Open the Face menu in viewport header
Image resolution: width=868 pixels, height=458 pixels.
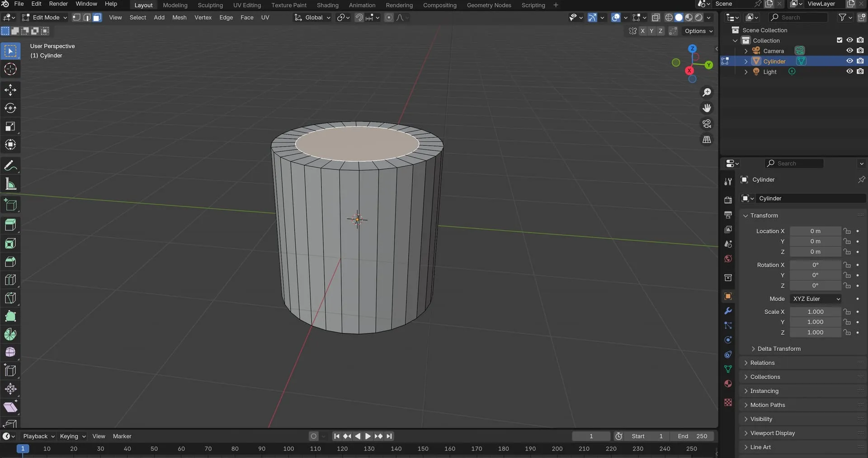(x=247, y=18)
